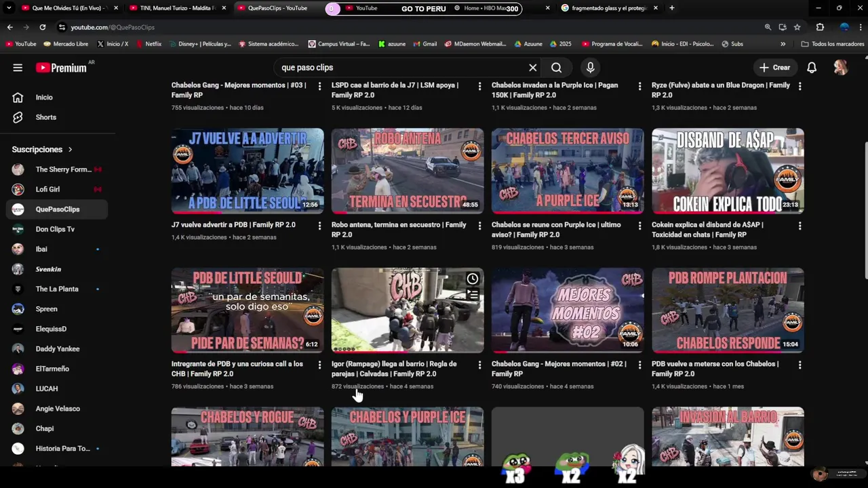Click the address bar URL

pos(113,27)
